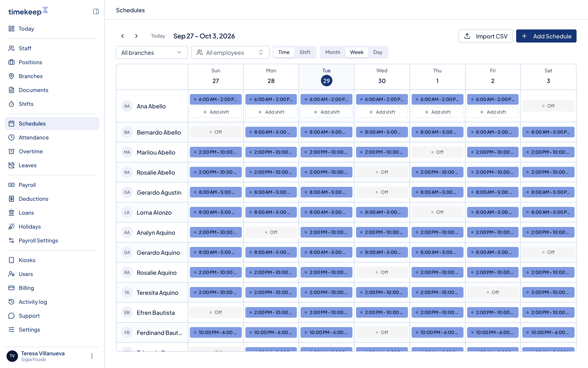Open Positions briefcase icon

[x=11, y=62]
